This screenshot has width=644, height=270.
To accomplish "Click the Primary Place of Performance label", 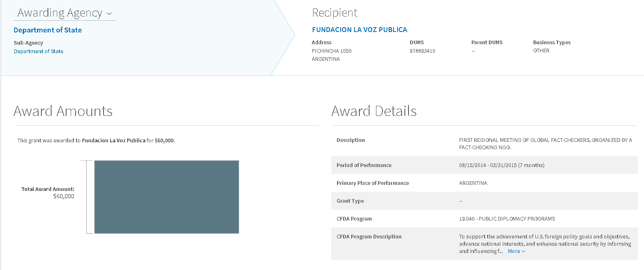I will pyautogui.click(x=373, y=183).
